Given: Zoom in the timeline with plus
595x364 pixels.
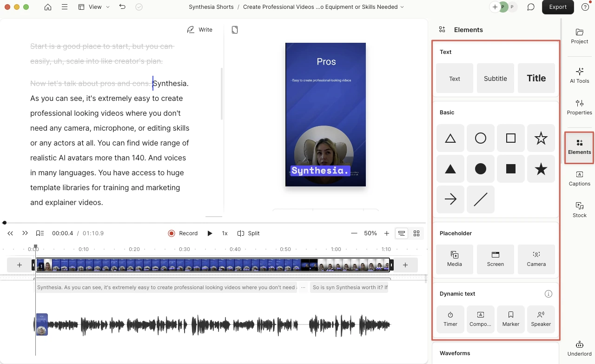Looking at the screenshot, I should click(386, 233).
